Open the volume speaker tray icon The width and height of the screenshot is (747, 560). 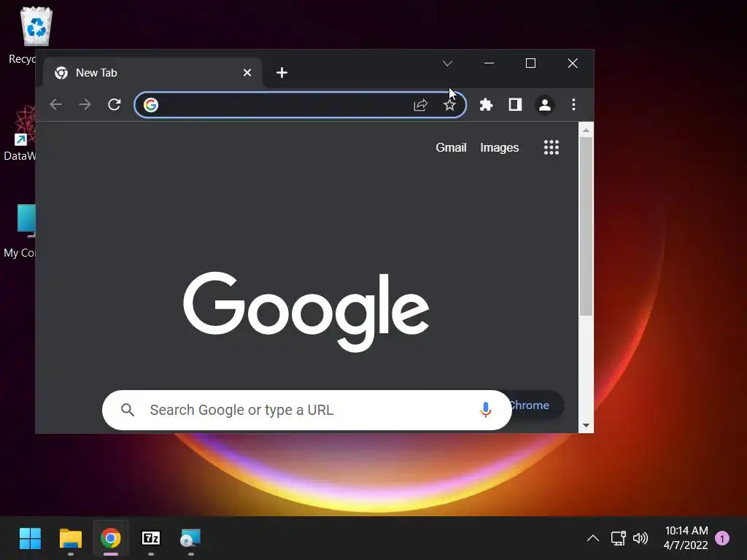(640, 539)
